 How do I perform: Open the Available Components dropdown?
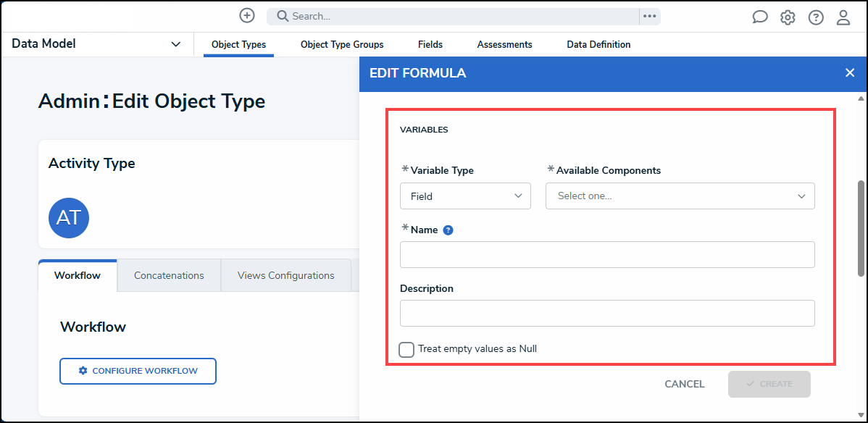pyautogui.click(x=680, y=196)
